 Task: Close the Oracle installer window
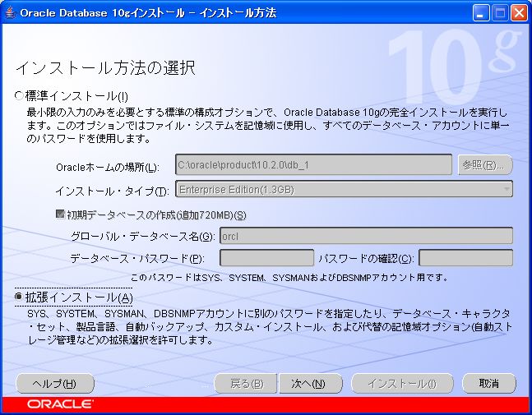(519, 13)
